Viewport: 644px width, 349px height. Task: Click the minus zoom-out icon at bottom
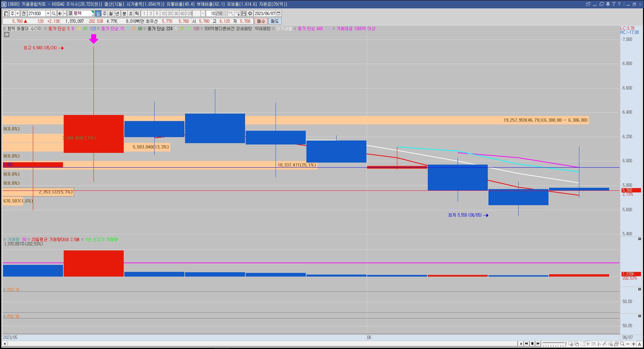pos(628,344)
